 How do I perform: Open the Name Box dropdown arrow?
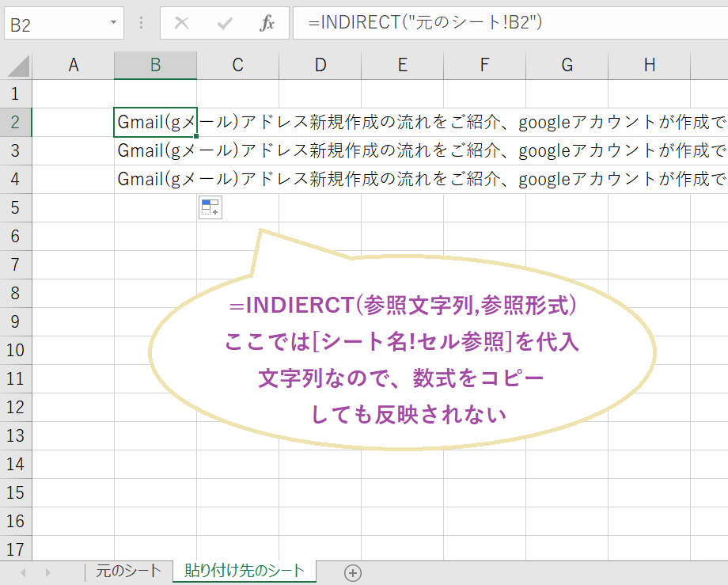tap(112, 22)
